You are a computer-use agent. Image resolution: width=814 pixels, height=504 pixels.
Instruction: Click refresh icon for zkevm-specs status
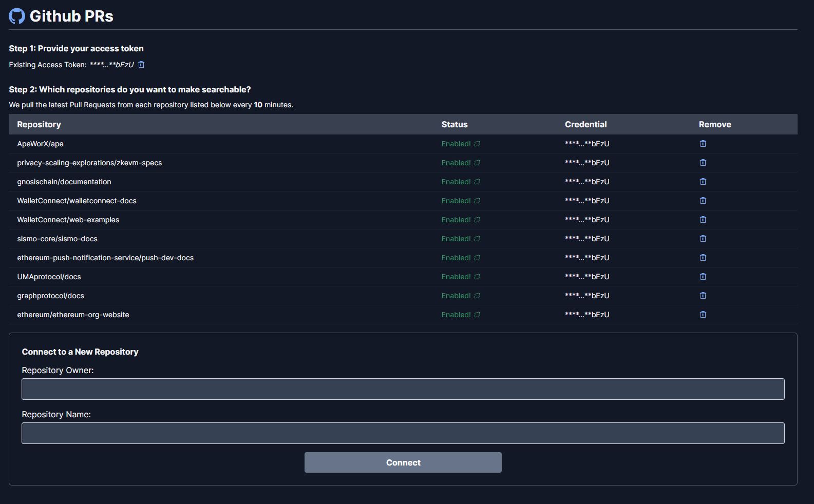point(477,163)
